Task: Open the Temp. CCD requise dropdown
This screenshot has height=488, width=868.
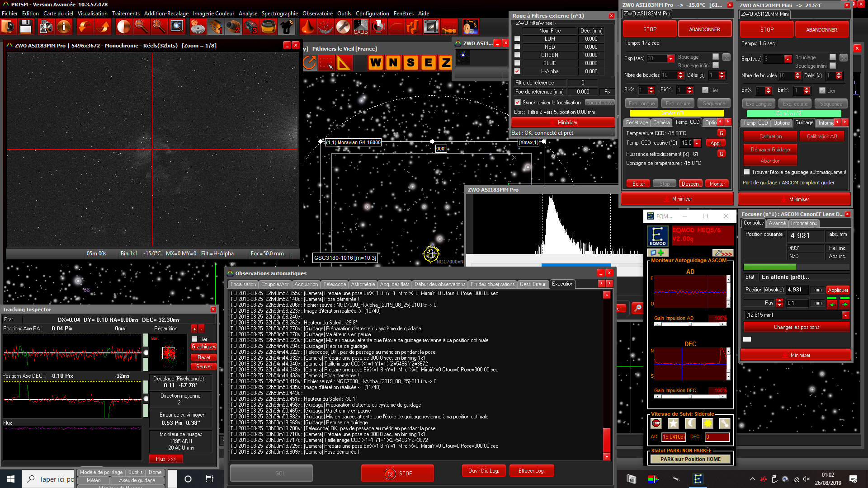Action: coord(697,143)
